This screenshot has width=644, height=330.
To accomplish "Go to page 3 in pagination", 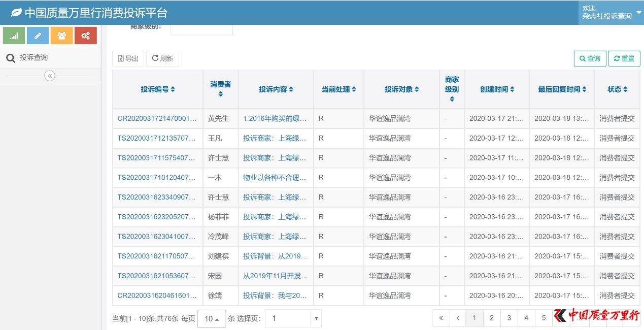I will [x=509, y=318].
